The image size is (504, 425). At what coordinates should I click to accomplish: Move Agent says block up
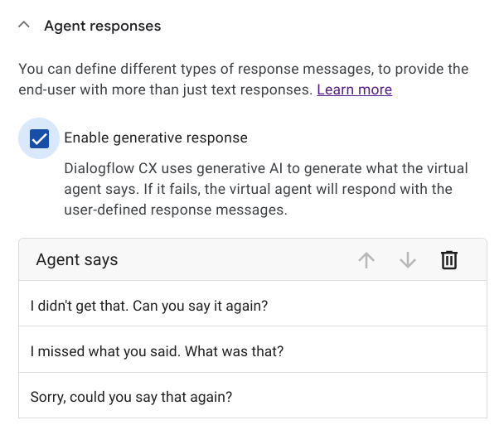pos(366,260)
